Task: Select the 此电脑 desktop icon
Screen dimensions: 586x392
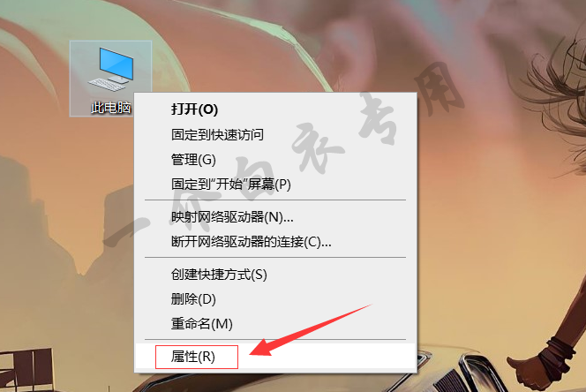Action: pos(110,79)
